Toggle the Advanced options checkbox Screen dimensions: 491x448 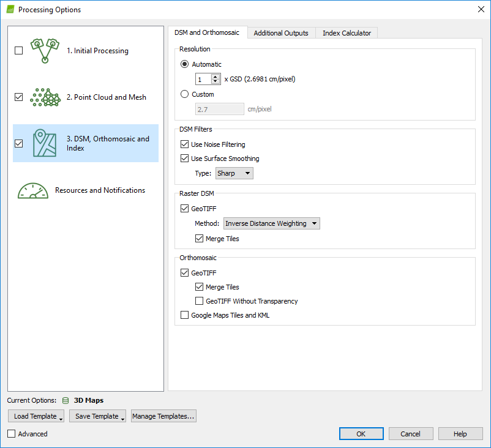pyautogui.click(x=12, y=434)
